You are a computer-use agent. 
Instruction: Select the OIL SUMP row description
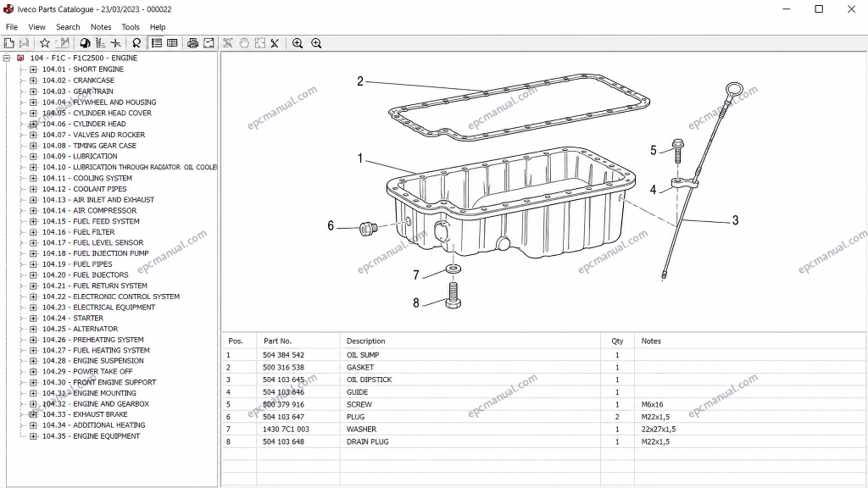click(x=363, y=355)
